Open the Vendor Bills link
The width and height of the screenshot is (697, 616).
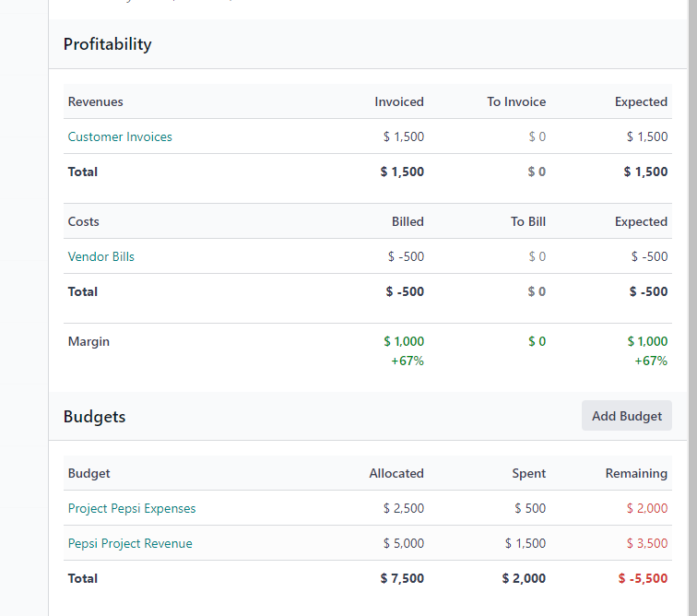click(100, 256)
